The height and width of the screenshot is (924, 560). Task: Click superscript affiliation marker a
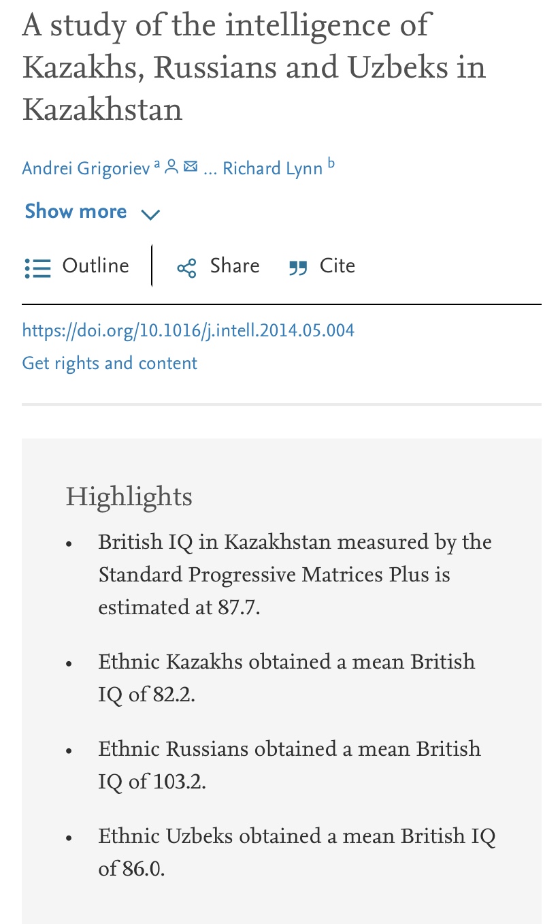coord(157,164)
